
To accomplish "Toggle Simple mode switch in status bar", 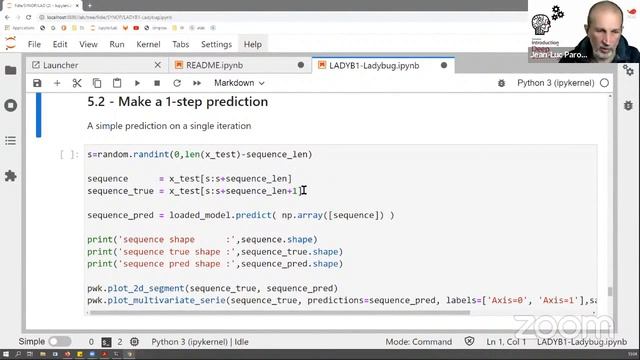I will (60, 341).
